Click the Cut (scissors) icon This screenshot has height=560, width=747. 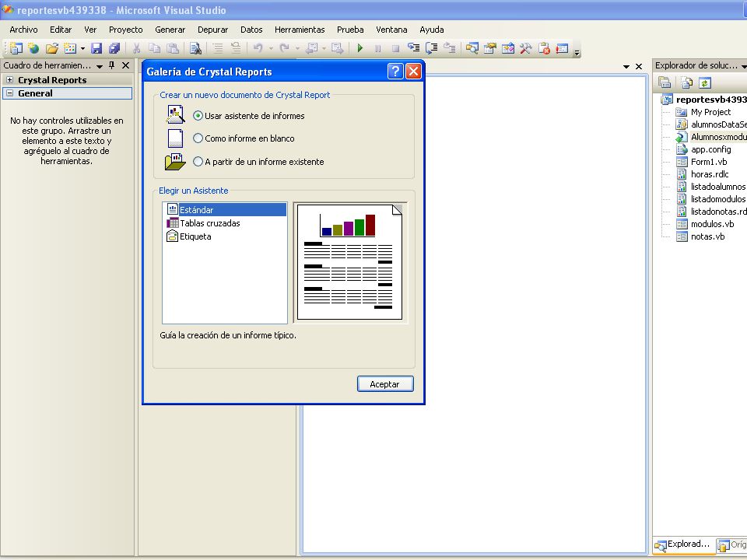coord(137,48)
